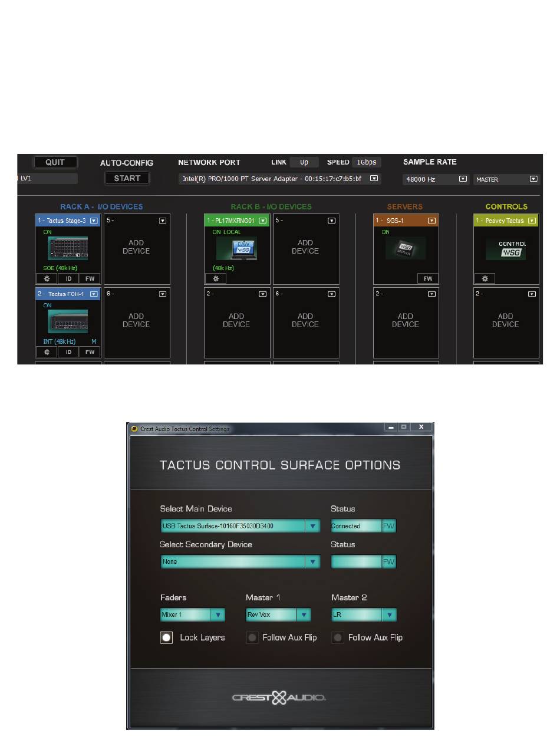Open settings gear for Tactus Stage-3 device
This screenshot has width=560, height=736.
47,278
